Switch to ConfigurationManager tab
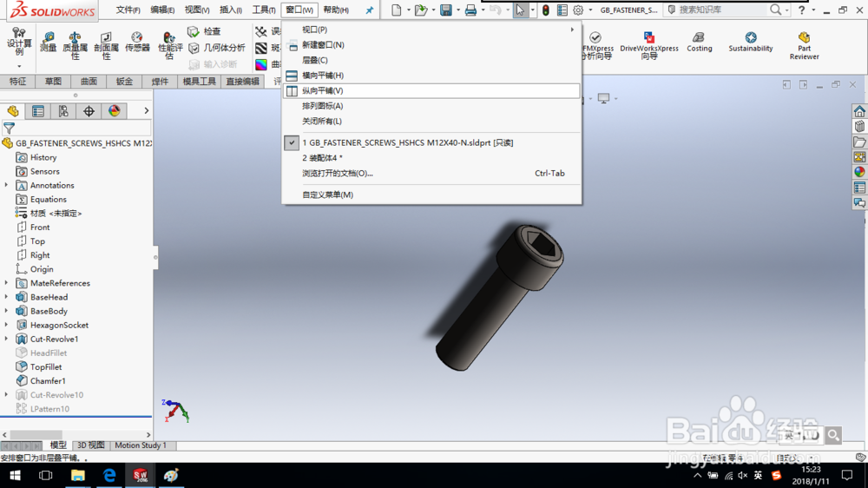 click(x=63, y=111)
